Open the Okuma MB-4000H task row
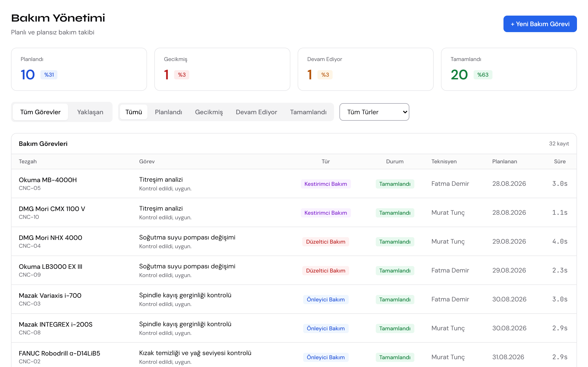Image resolution: width=588 pixels, height=367 pixels. (294, 184)
